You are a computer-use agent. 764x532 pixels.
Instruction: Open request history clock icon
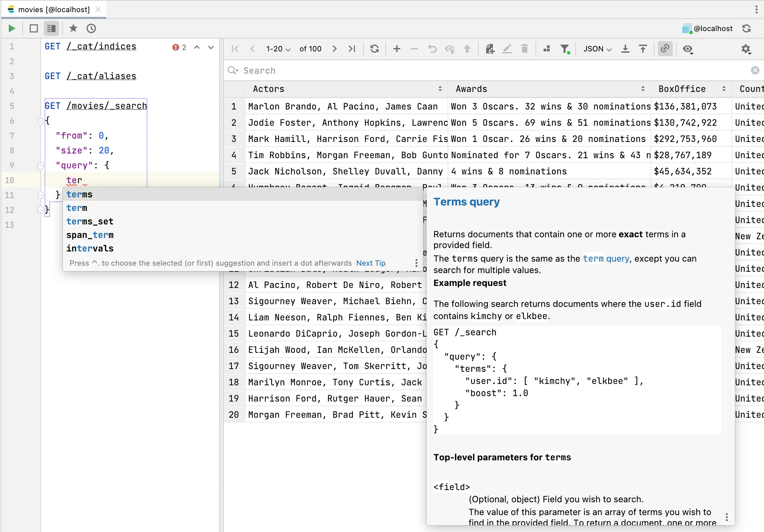[91, 28]
